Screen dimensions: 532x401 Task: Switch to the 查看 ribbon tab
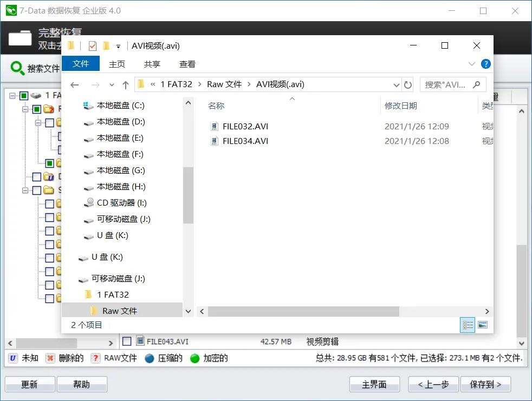[187, 64]
